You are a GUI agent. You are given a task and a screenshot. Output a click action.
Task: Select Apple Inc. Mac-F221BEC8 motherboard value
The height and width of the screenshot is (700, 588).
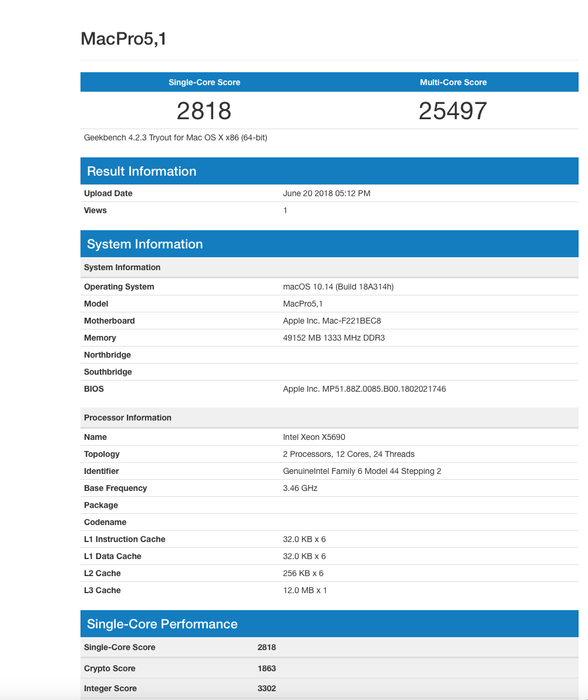click(332, 321)
